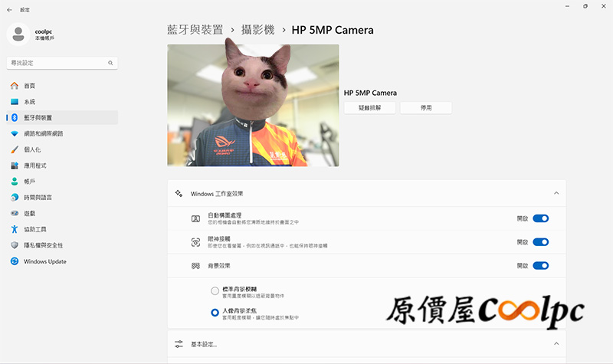The image size is (613, 364).
Task: Select 標準背景模糊 radio button
Action: click(215, 291)
